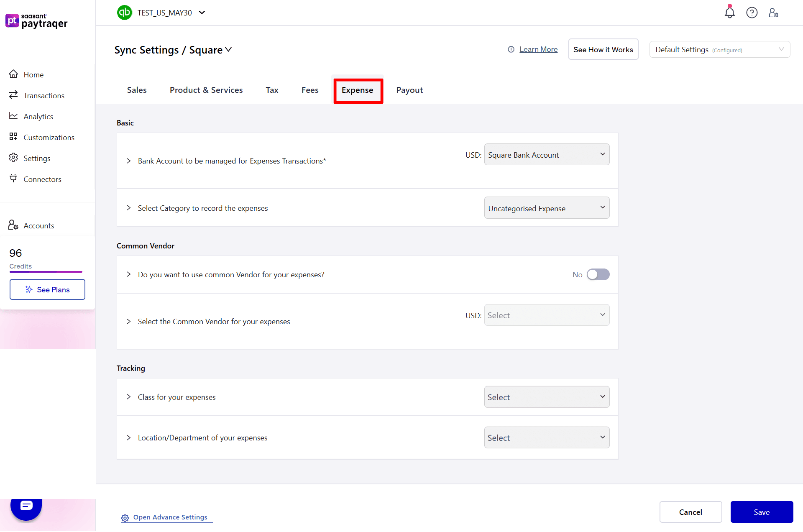Expand the Class for your expenses row
The height and width of the screenshot is (532, 803).
[129, 397]
